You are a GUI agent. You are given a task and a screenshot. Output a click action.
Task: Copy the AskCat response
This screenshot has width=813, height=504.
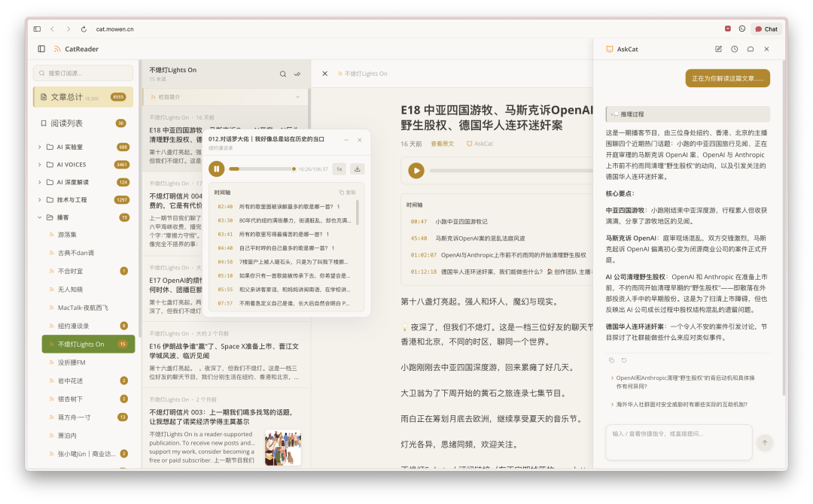611,360
